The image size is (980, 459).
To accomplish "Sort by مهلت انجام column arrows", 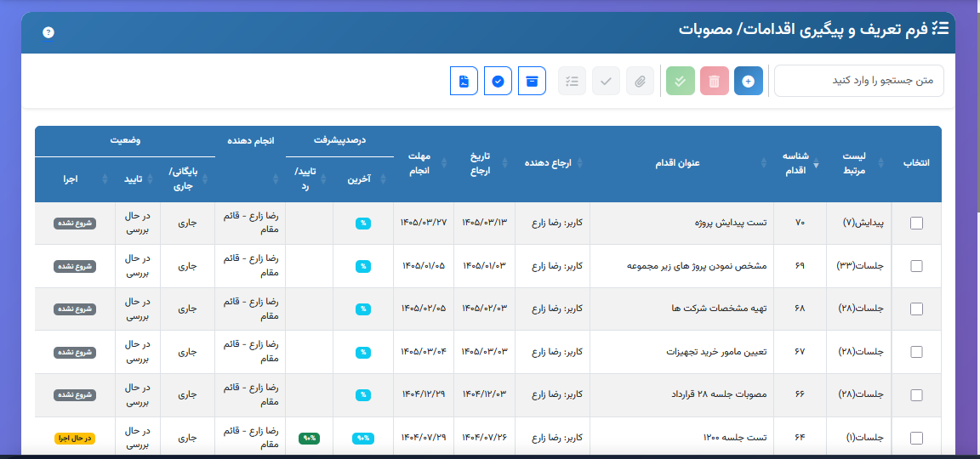I will 445,163.
